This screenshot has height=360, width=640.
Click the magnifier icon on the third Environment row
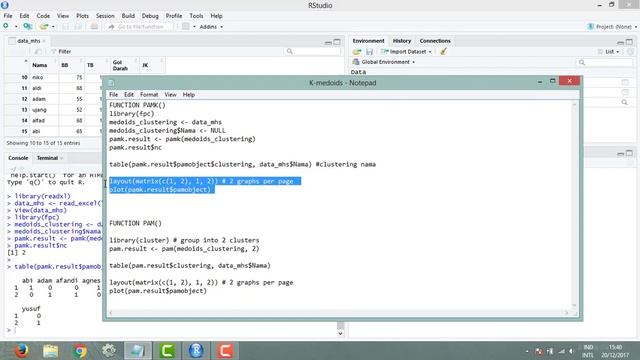click(625, 102)
